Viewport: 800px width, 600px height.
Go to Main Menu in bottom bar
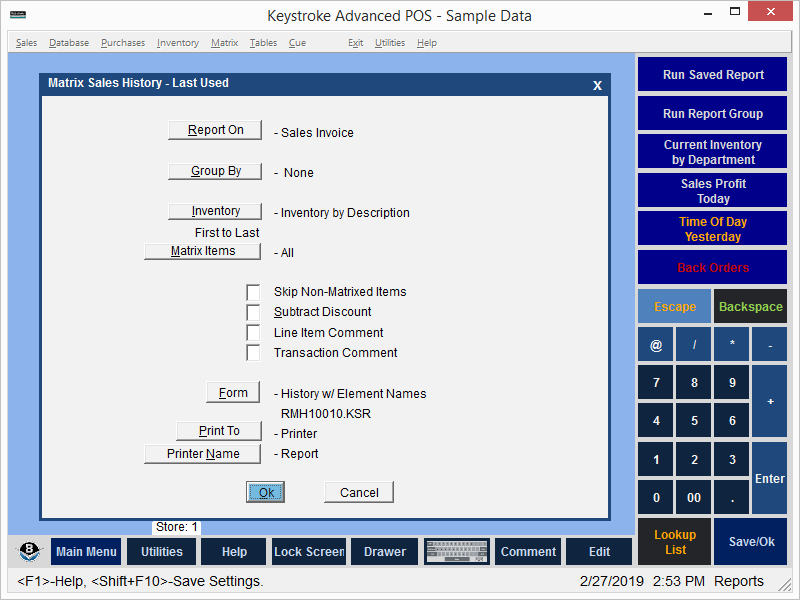click(86, 552)
